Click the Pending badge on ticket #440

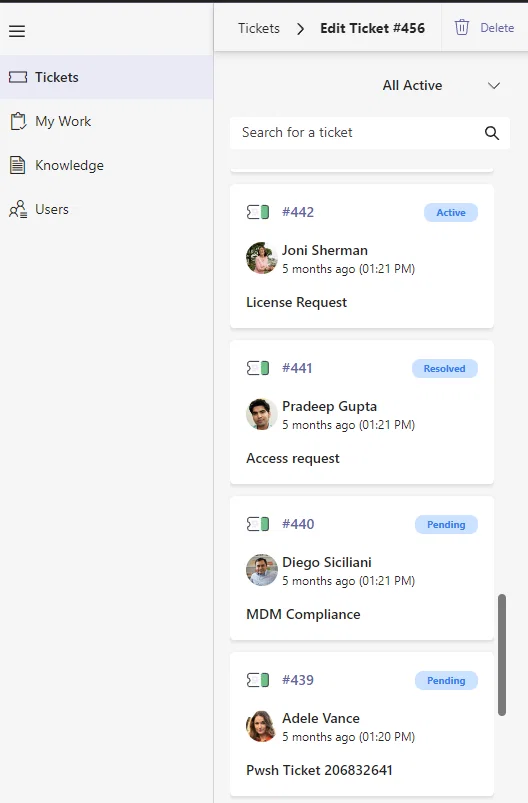(446, 524)
